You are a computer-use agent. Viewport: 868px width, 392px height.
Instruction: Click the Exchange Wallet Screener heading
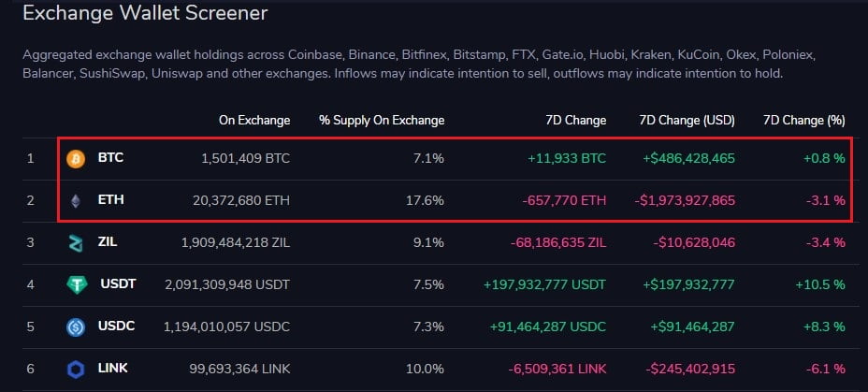pos(145,13)
